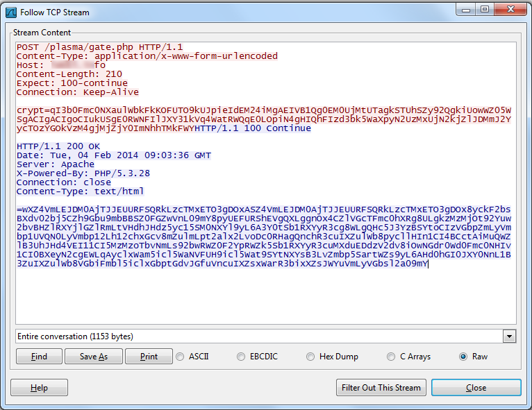Select the ASCII radio button

pos(181,357)
